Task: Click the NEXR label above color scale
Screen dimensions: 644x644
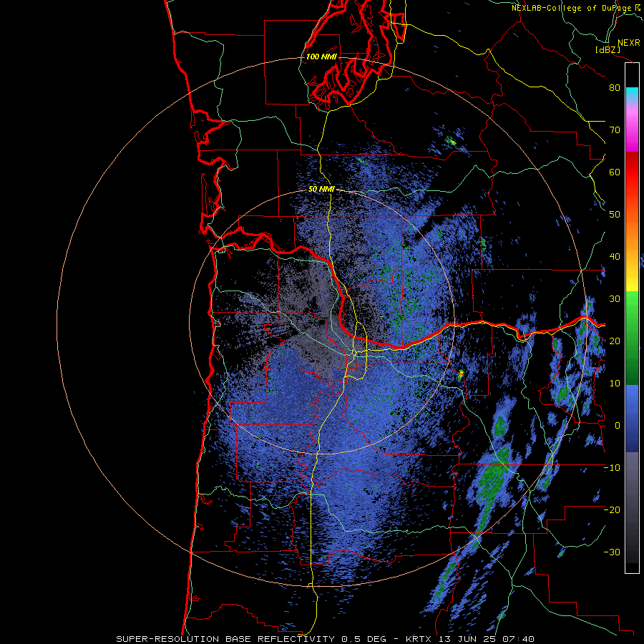Action: [628, 43]
